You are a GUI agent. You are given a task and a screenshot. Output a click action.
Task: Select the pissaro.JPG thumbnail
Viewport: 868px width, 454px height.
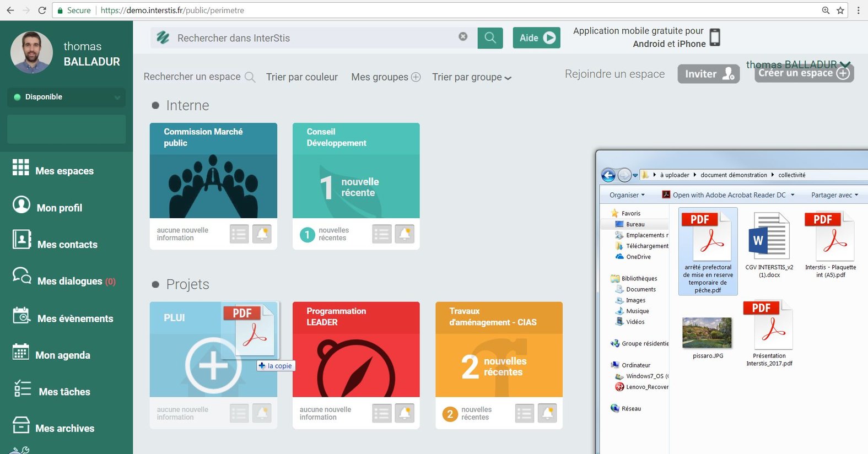coord(707,333)
